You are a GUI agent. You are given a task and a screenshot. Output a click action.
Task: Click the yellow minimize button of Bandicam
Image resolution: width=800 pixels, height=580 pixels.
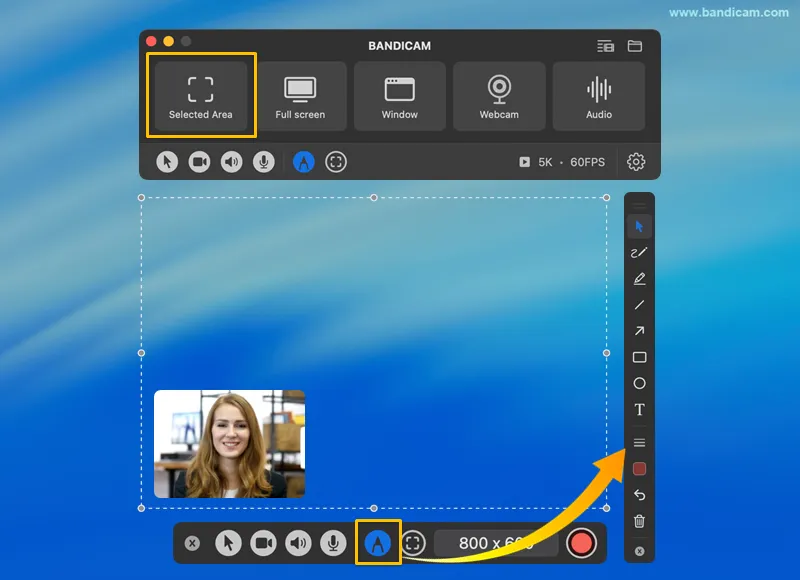168,41
